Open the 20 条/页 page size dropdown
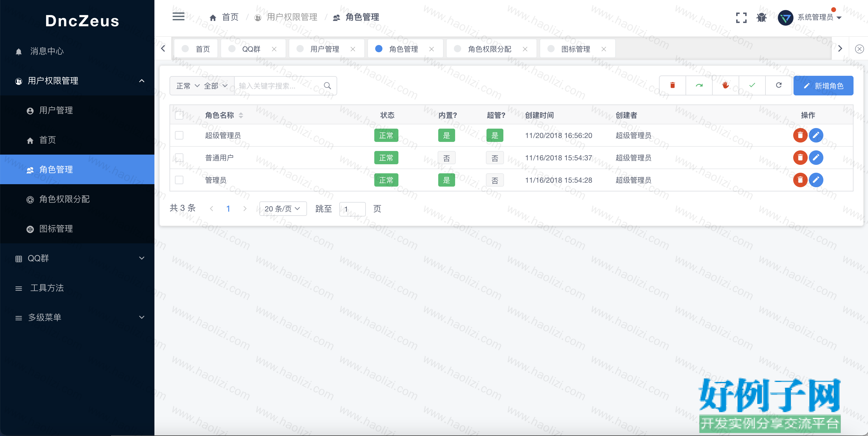The image size is (868, 436). coord(283,209)
